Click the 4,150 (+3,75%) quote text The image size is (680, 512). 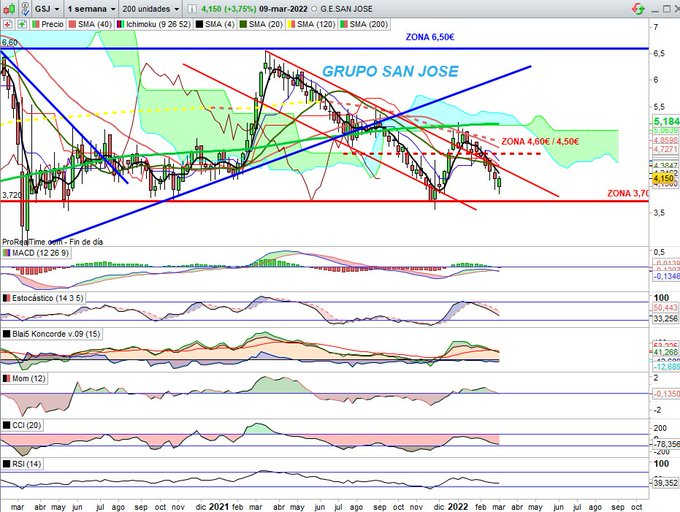click(228, 9)
